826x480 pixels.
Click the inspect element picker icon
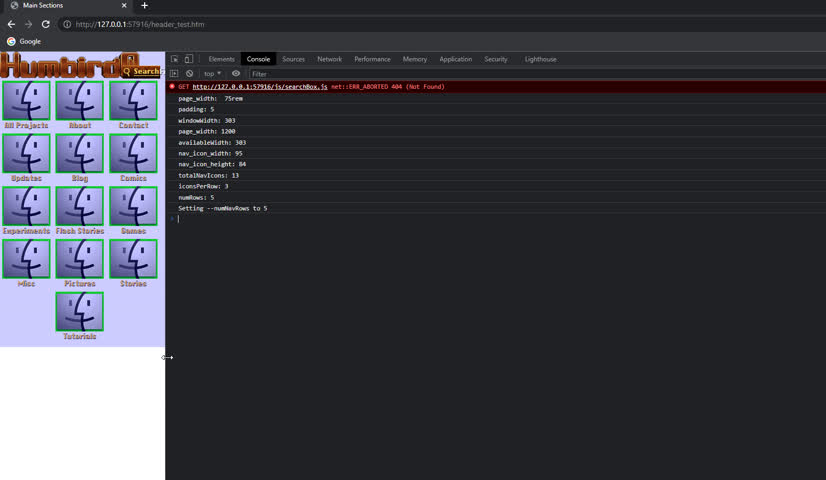175,59
